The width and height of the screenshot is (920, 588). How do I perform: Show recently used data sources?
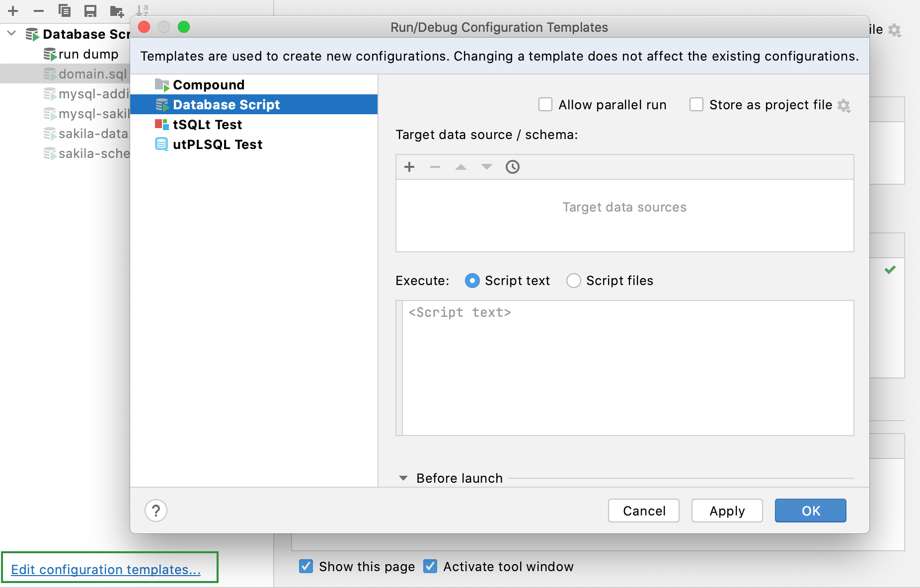513,167
